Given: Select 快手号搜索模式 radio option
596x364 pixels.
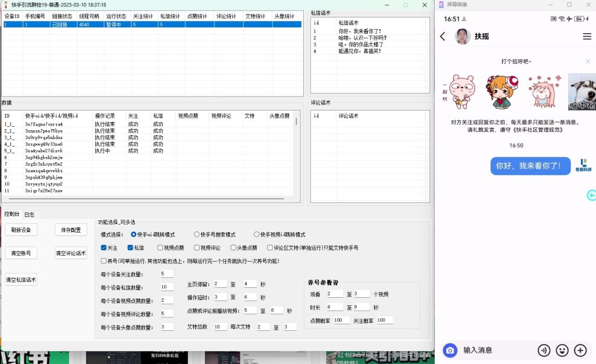Looking at the screenshot, I should click(197, 234).
